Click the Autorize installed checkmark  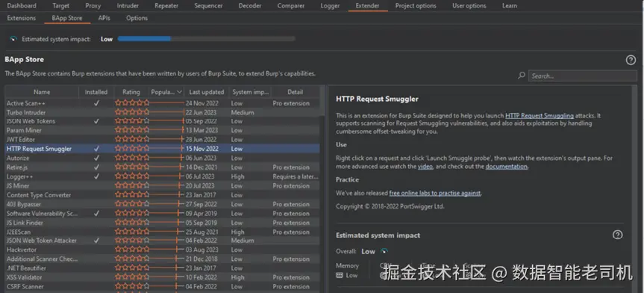(x=96, y=158)
